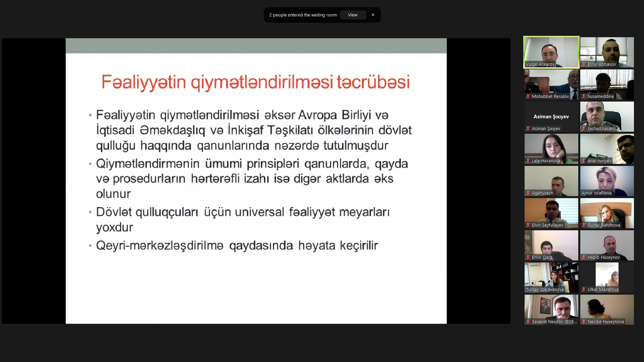Select Emin Qara's video thumbnail
This screenshot has width=644, height=362.
point(551,245)
